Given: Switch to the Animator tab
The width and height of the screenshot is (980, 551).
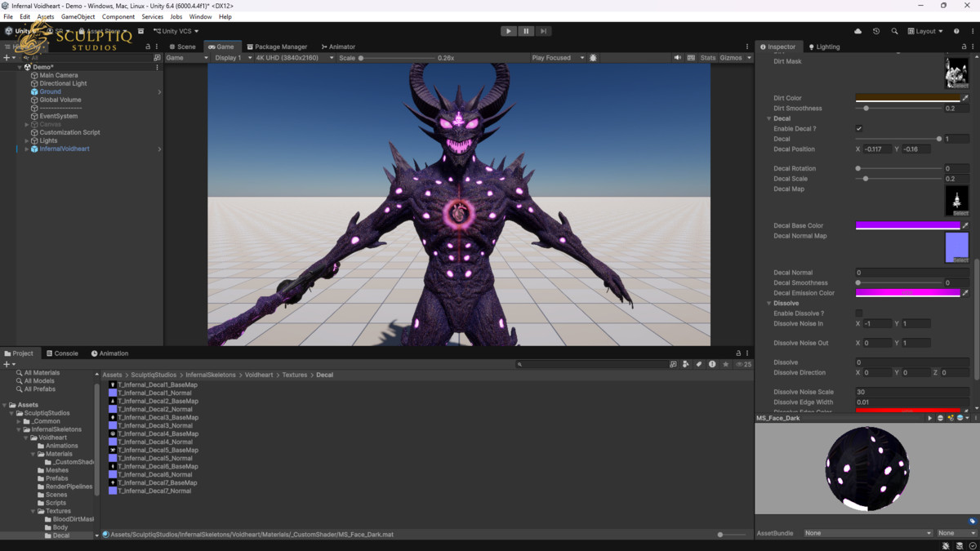Looking at the screenshot, I should (x=338, y=47).
